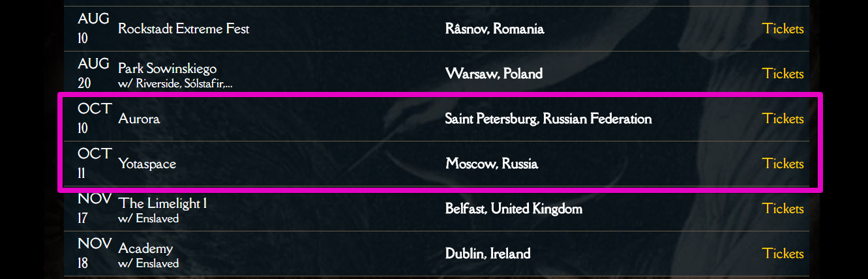Image resolution: width=868 pixels, height=279 pixels.
Task: Click the Rockstadt Extreme Fest venue name
Action: [183, 29]
